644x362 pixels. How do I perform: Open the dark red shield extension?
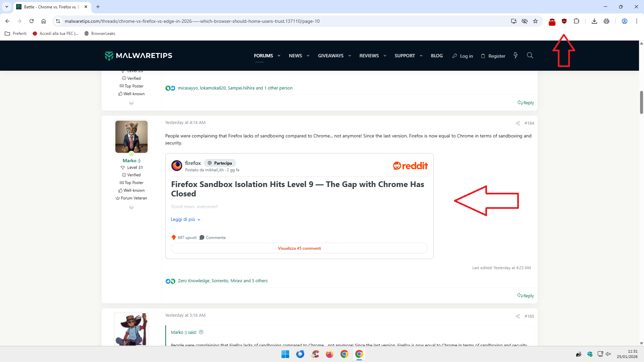coord(564,21)
